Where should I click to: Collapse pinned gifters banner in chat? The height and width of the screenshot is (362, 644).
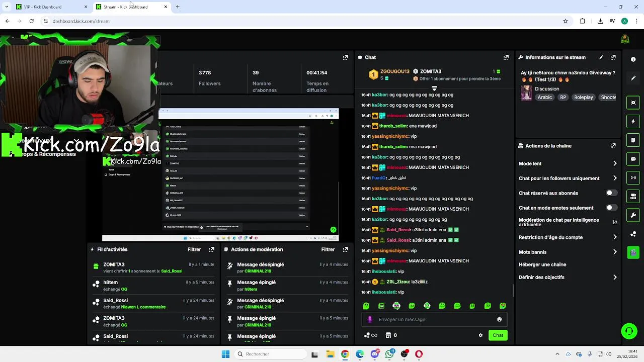[x=434, y=88]
